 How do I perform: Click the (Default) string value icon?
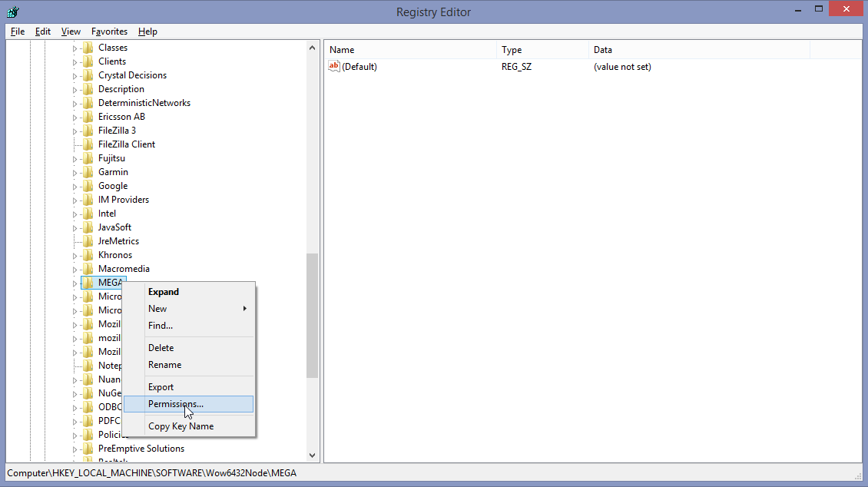334,67
